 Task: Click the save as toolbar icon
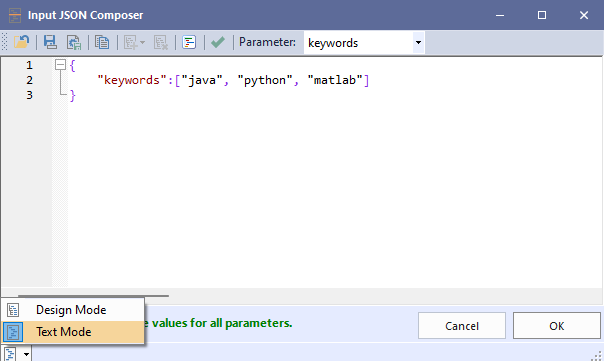tap(74, 42)
